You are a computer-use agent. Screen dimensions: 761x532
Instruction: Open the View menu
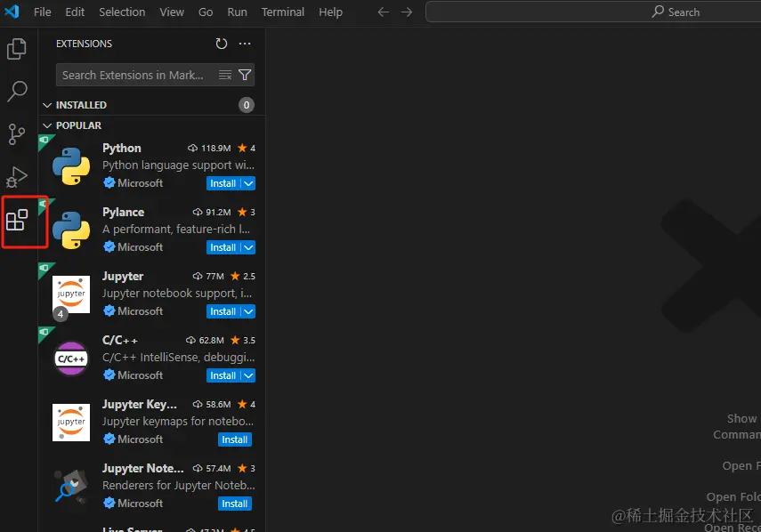pos(172,12)
